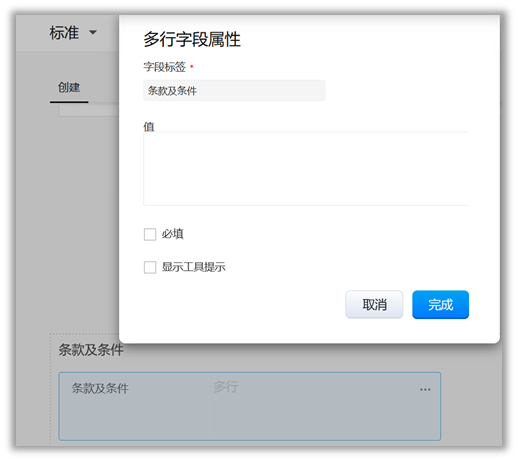
Task: Click the 字段标签 input containing 条款及条件
Action: (x=234, y=90)
